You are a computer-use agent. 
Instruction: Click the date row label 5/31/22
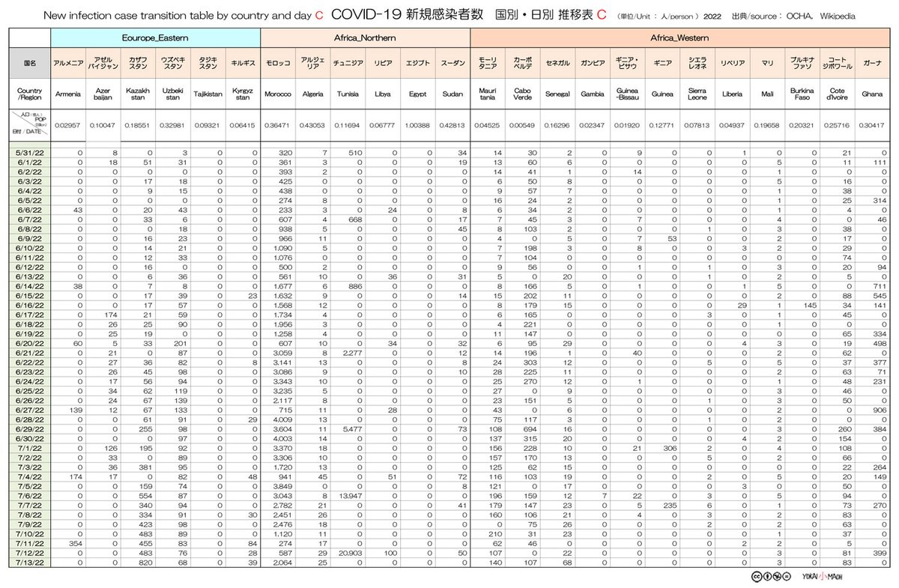coord(30,153)
